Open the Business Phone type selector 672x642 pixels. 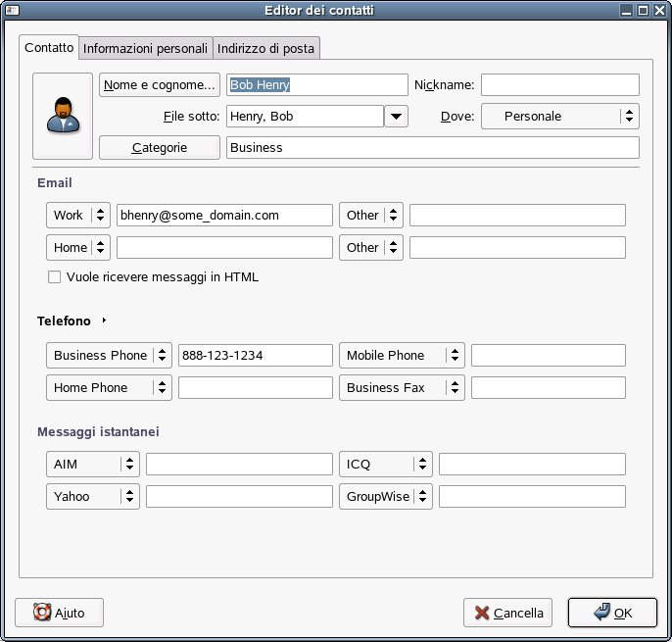click(109, 355)
